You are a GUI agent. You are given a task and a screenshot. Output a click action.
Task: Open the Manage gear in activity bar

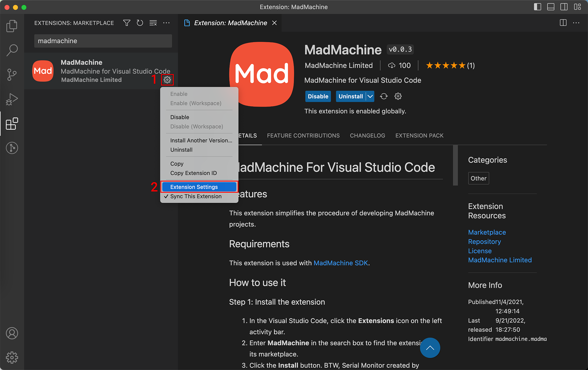[x=12, y=357]
